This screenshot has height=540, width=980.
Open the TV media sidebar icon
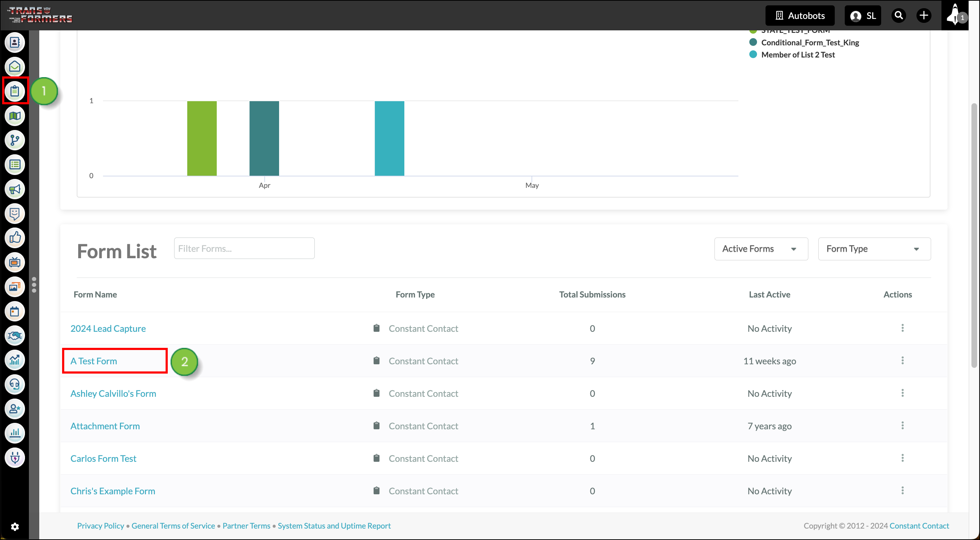point(15,262)
